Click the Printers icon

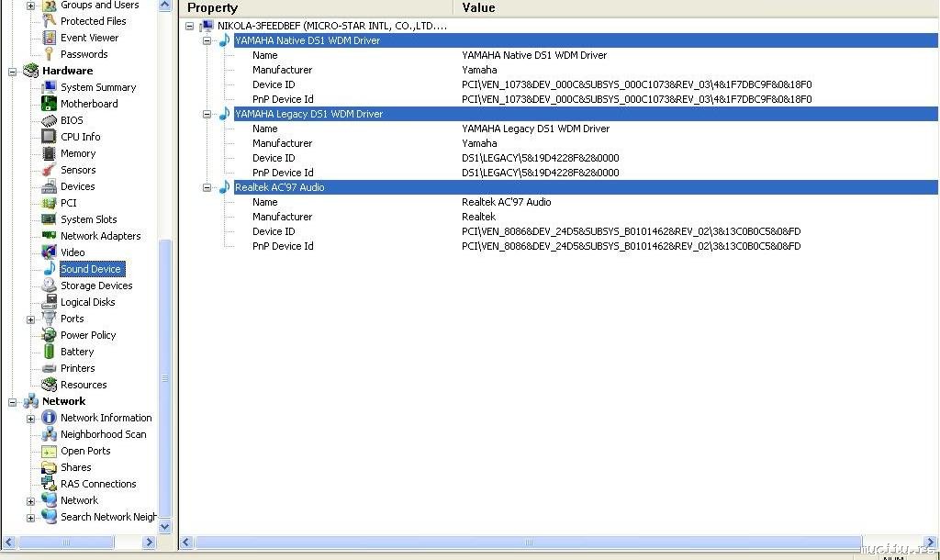point(50,368)
